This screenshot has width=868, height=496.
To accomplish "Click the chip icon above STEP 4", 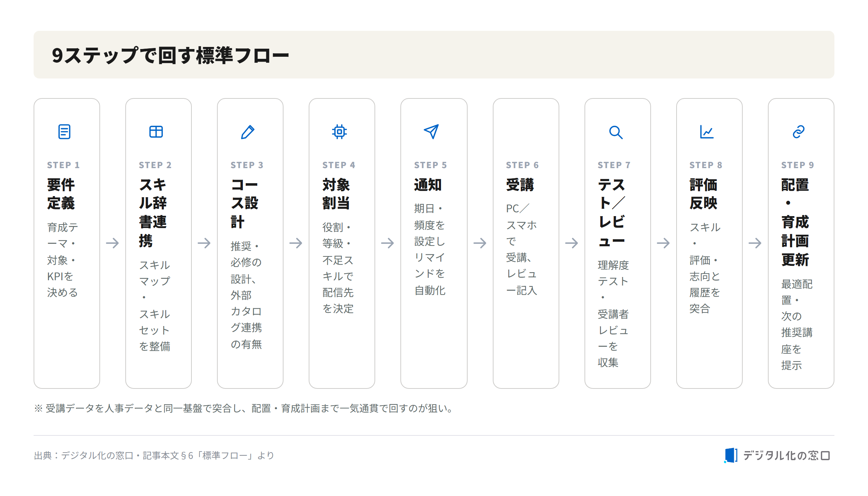I will point(339,132).
